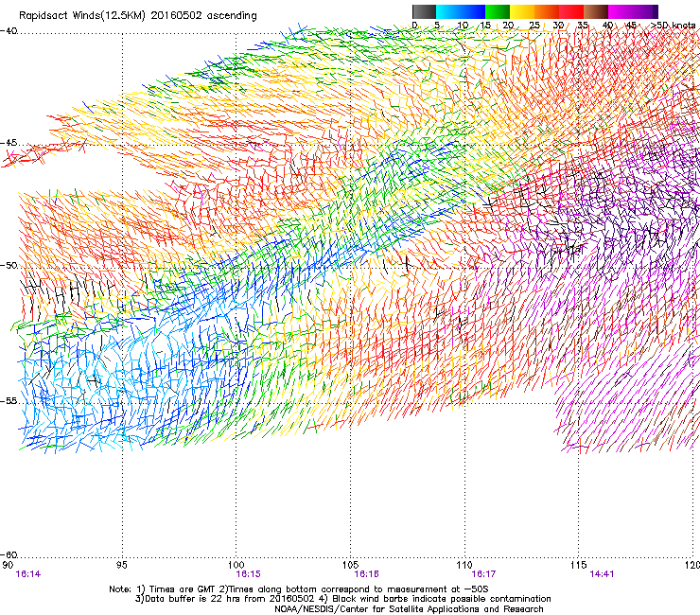Select the grey 0–5 knots color bar segment
The image size is (700, 615).
click(x=424, y=11)
